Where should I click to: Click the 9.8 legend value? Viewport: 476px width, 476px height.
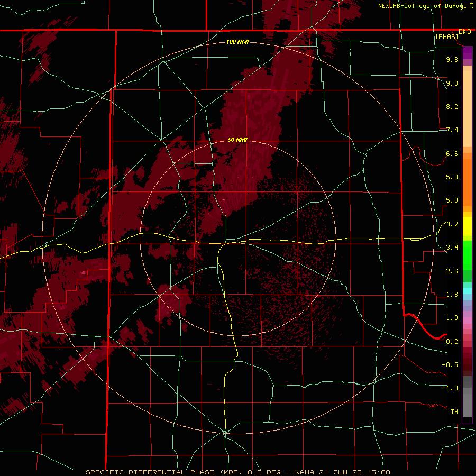pyautogui.click(x=452, y=59)
